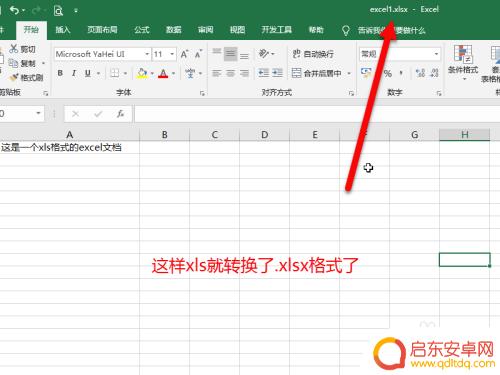Expand the font color dropdown arrow
This screenshot has width=500, height=375.
coord(173,73)
